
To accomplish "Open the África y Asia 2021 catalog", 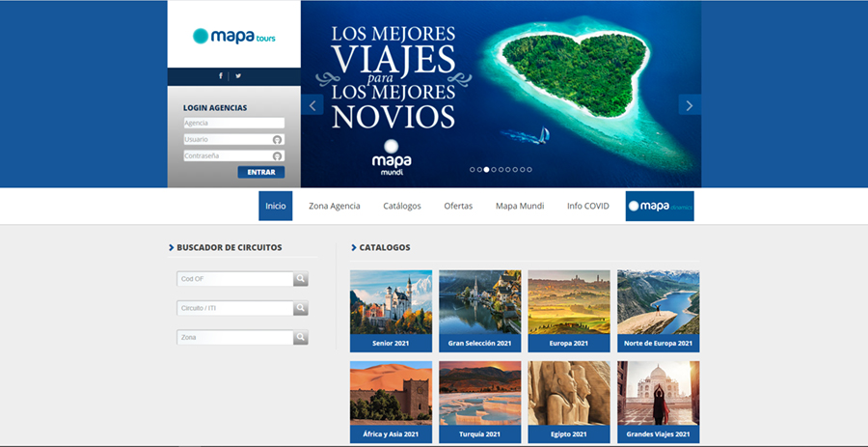I will (x=391, y=403).
